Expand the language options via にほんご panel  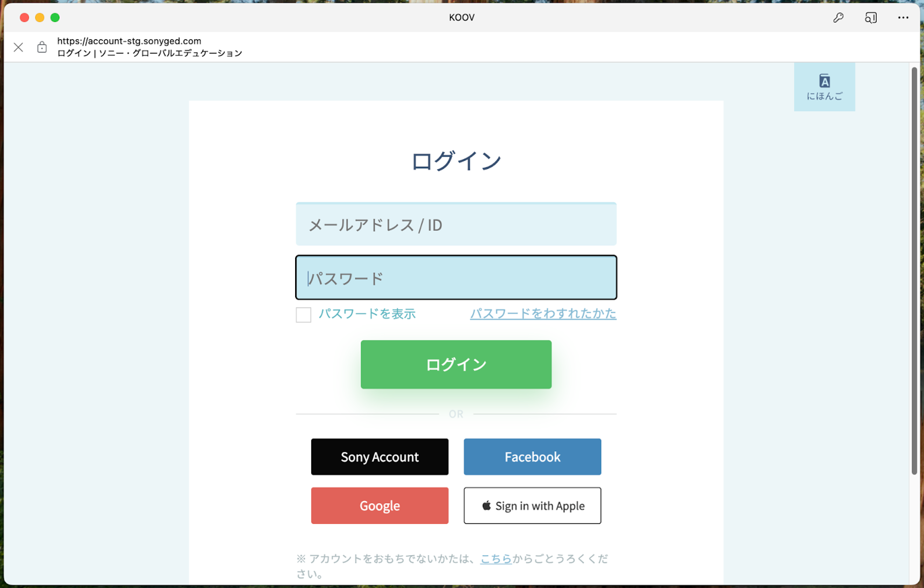click(825, 87)
